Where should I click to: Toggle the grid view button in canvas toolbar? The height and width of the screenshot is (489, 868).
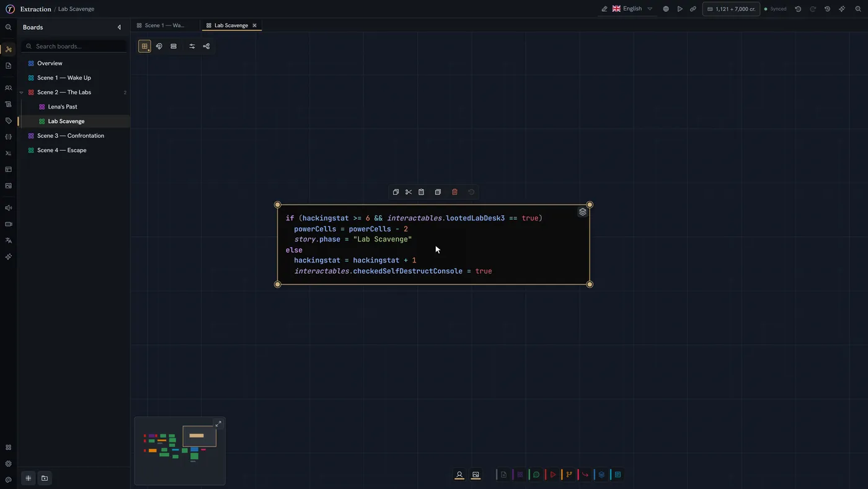[144, 47]
